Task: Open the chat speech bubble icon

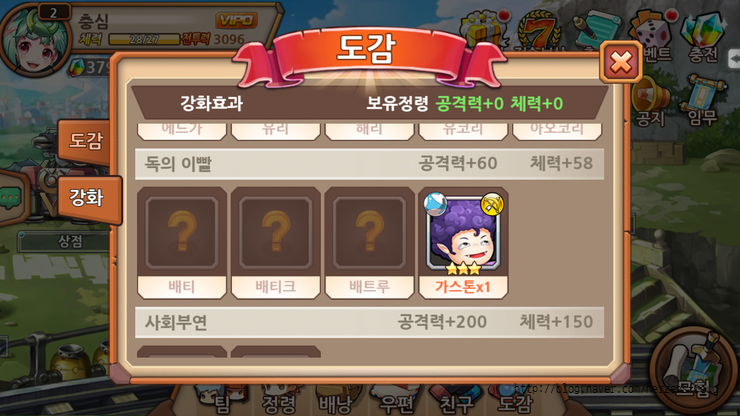Action: (x=11, y=198)
